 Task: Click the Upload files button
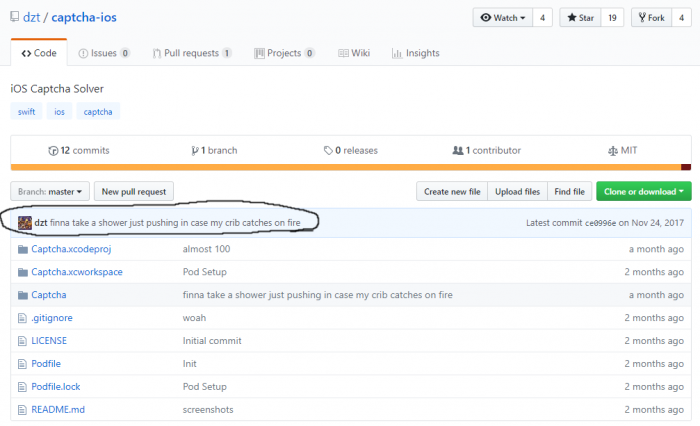coord(517,192)
